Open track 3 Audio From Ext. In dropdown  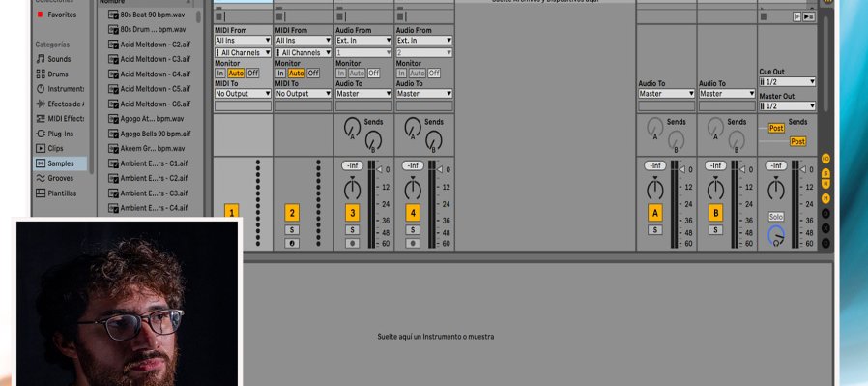click(364, 41)
